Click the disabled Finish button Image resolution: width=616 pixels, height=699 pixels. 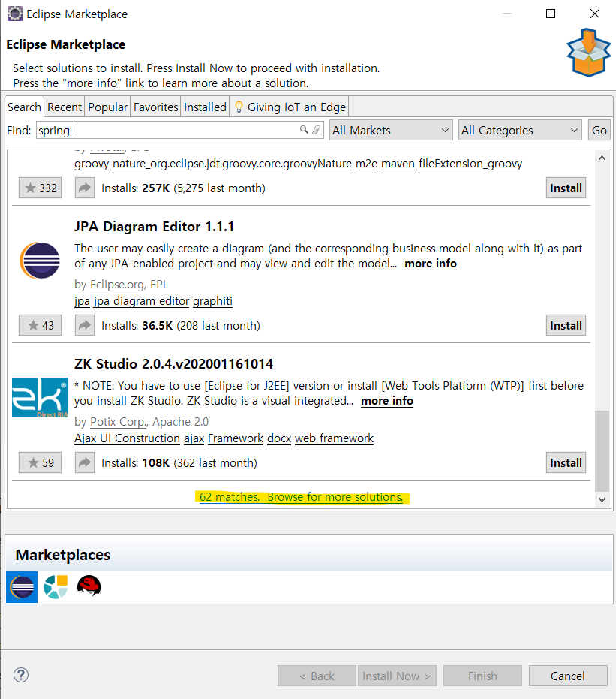tap(482, 676)
